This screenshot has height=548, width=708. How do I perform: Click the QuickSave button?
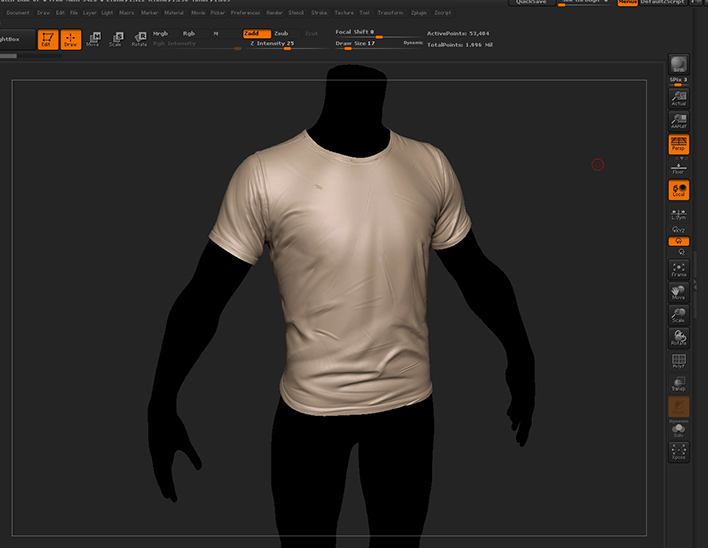pos(531,2)
